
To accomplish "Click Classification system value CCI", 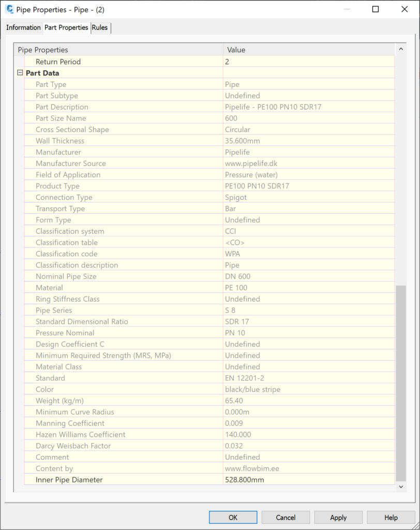I will click(x=231, y=231).
